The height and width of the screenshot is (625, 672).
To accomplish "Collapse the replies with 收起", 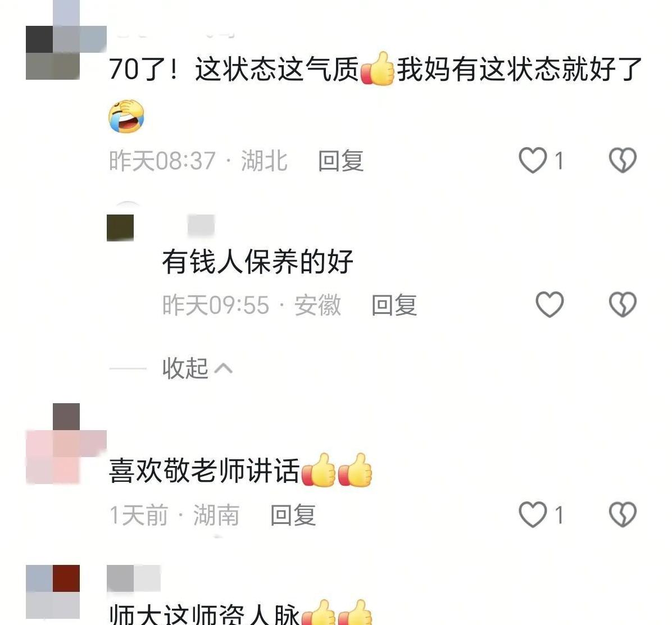I will pos(185,368).
